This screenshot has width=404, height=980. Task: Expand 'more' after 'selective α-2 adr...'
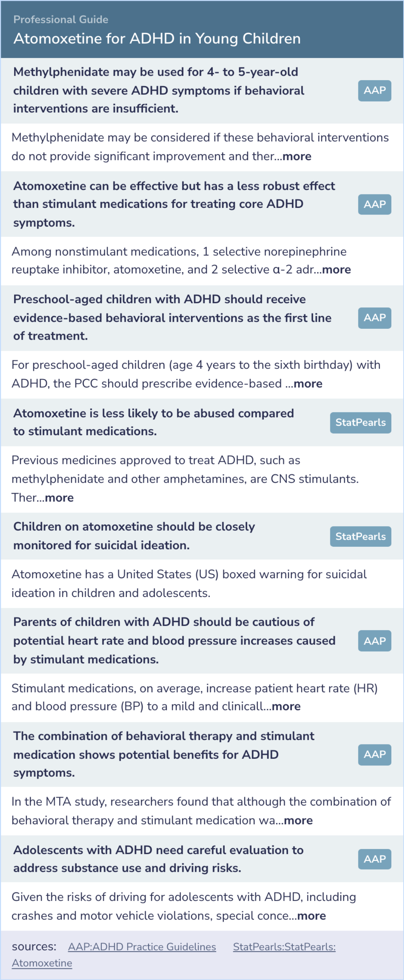pyautogui.click(x=336, y=270)
